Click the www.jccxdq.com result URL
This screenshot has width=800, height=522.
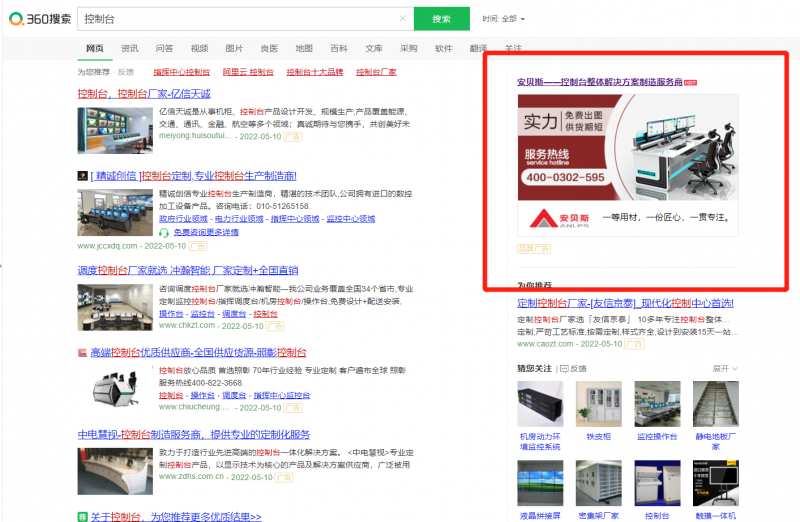[x=107, y=246]
